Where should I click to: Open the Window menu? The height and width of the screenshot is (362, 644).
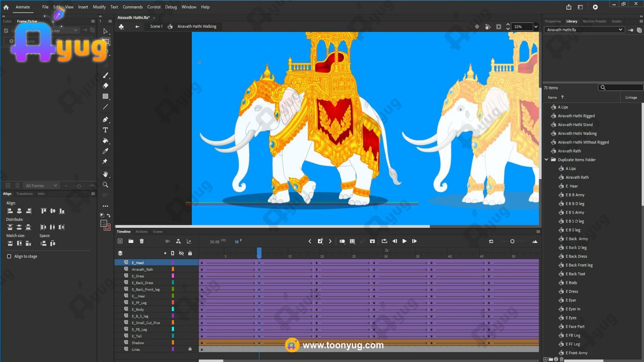point(189,7)
